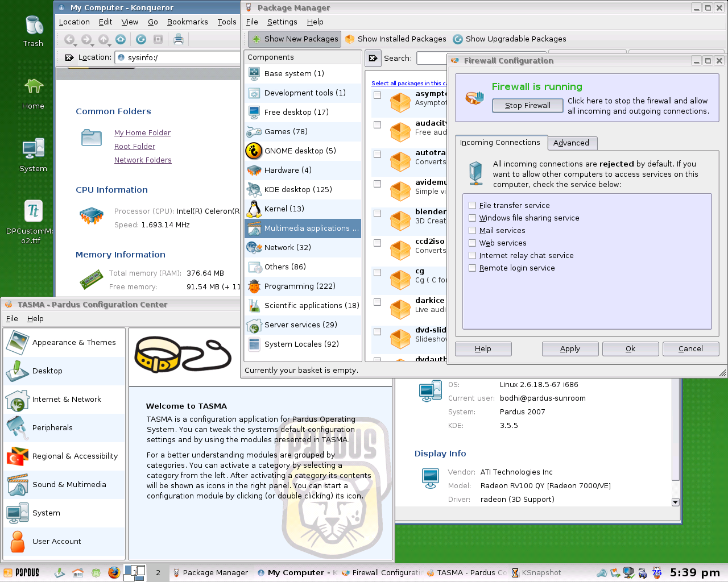
Task: Enable Internet relay chat service
Action: point(472,256)
